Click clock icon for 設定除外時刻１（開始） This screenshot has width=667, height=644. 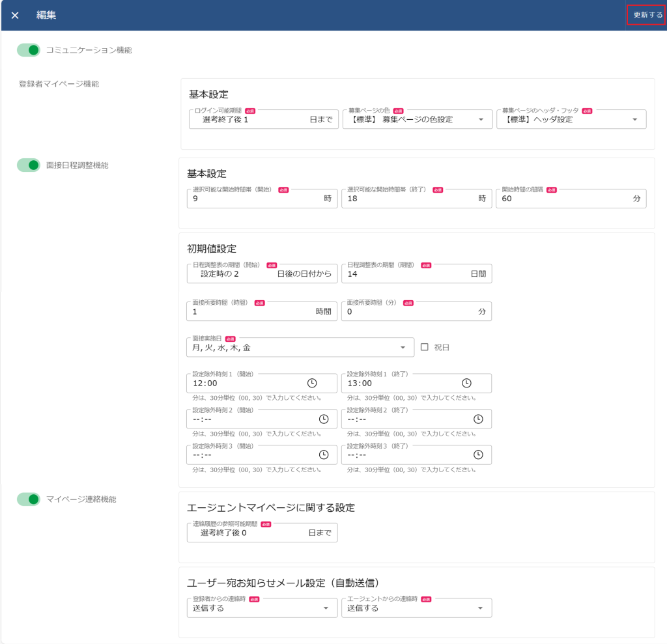[311, 384]
